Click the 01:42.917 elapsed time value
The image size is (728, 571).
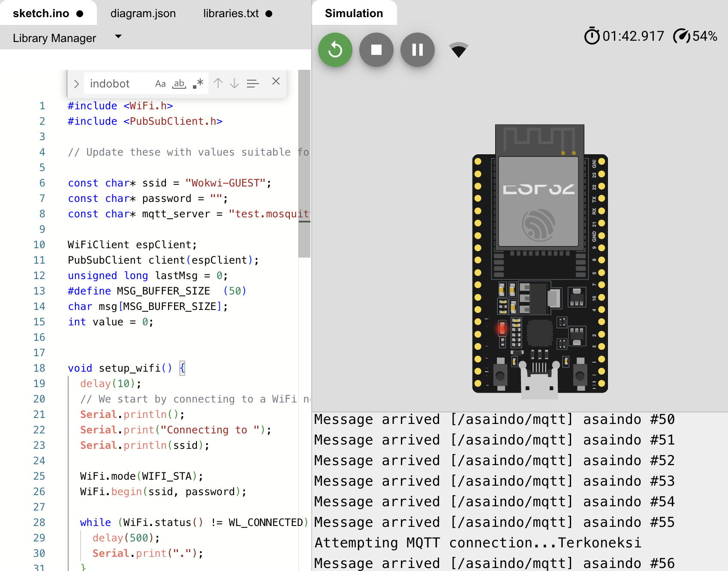click(x=633, y=36)
